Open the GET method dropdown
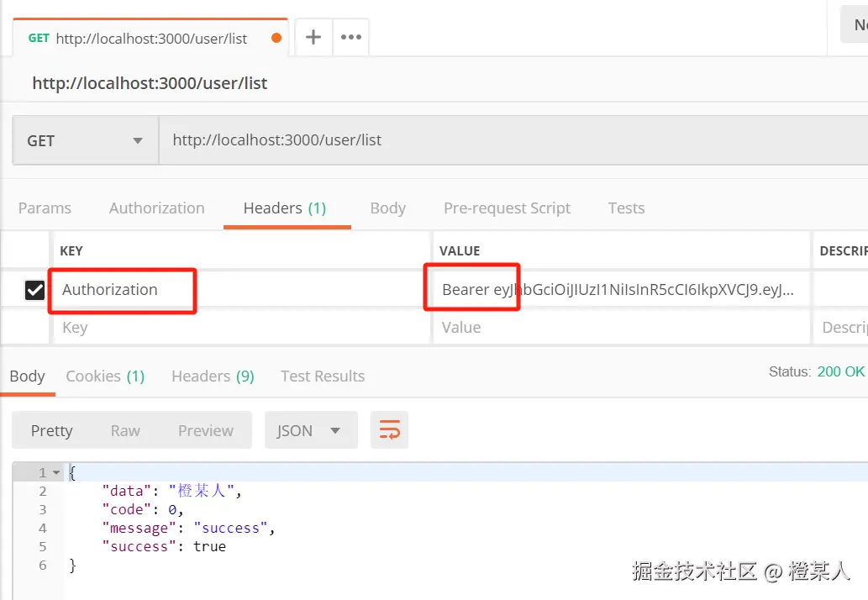The width and height of the screenshot is (868, 600). [x=85, y=140]
